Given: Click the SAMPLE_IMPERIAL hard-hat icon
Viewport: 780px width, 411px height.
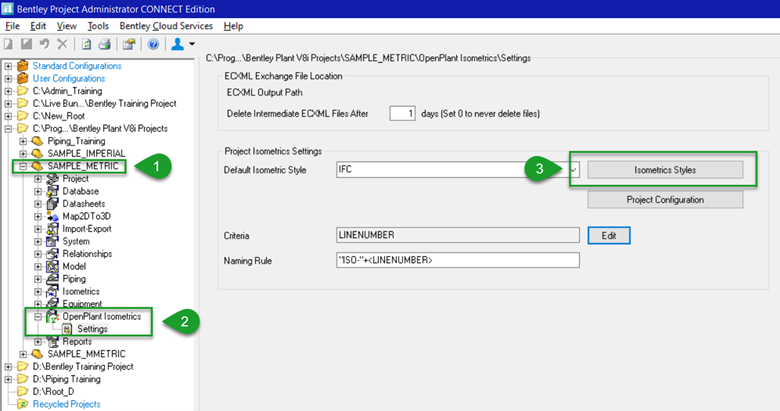Looking at the screenshot, I should [37, 153].
